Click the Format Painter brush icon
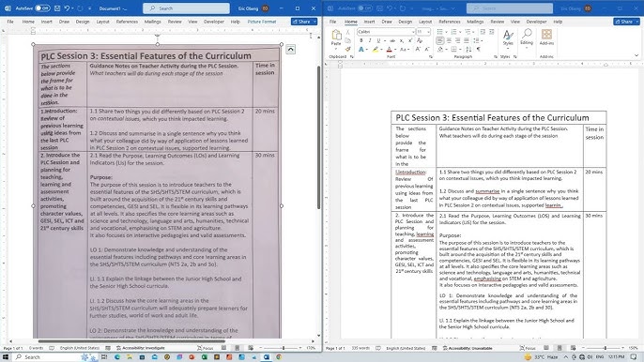Screen dimensions: 644x362 [348, 49]
